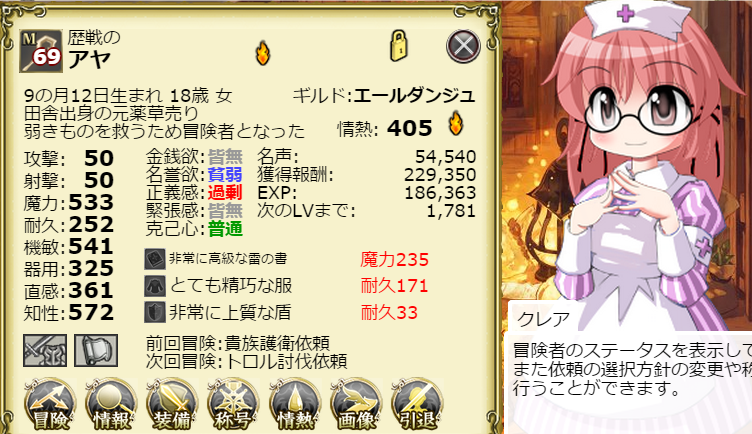The width and height of the screenshot is (752, 434).
Task: Click guild name エールダンジュ
Action: pyautogui.click(x=414, y=95)
